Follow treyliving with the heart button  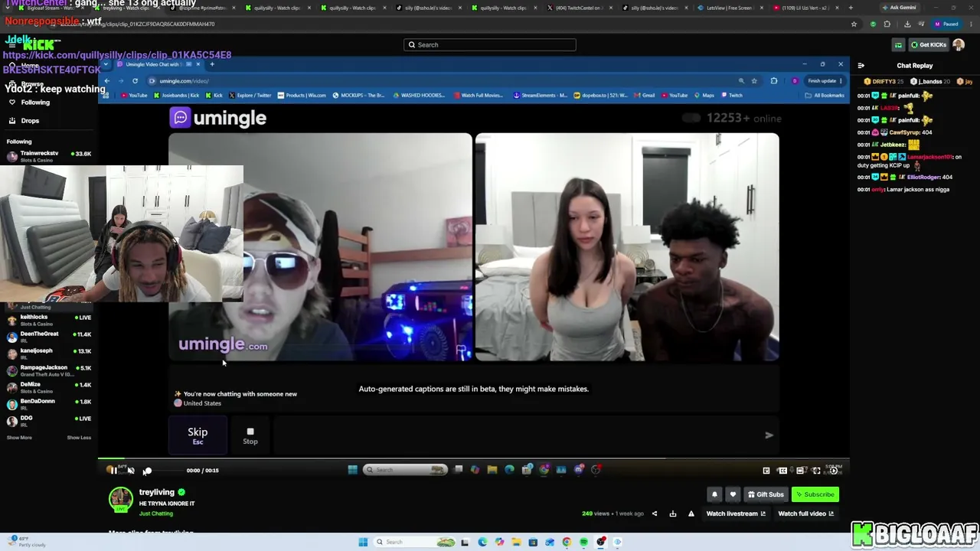(733, 494)
